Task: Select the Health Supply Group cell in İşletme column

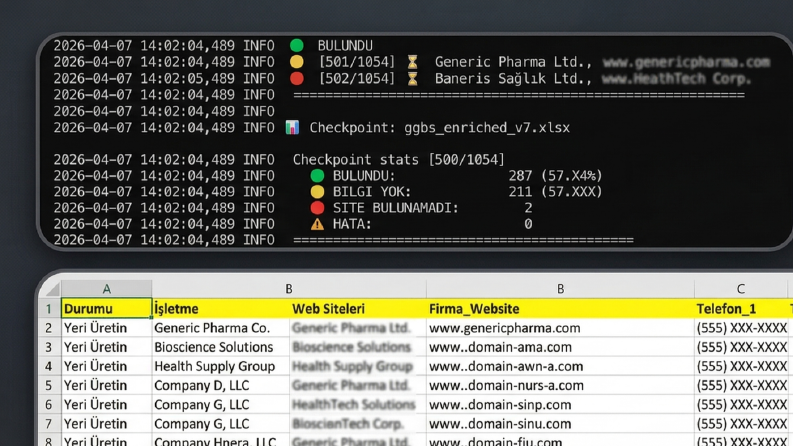Action: point(221,366)
